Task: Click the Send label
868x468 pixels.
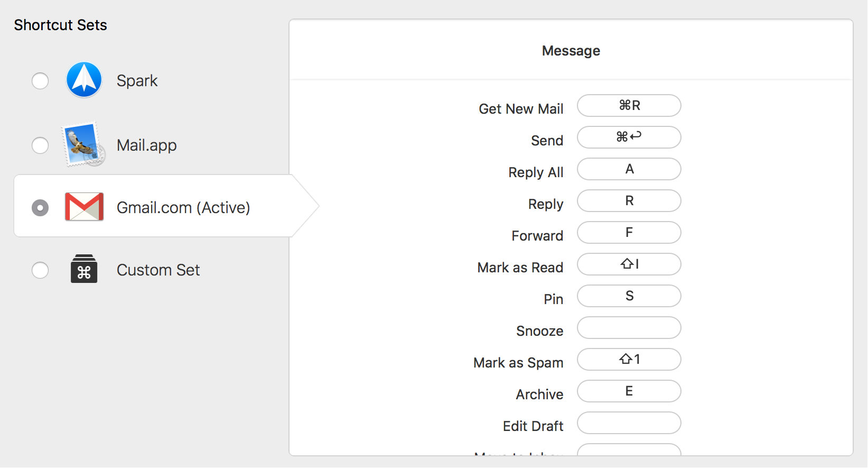Action: point(547,141)
